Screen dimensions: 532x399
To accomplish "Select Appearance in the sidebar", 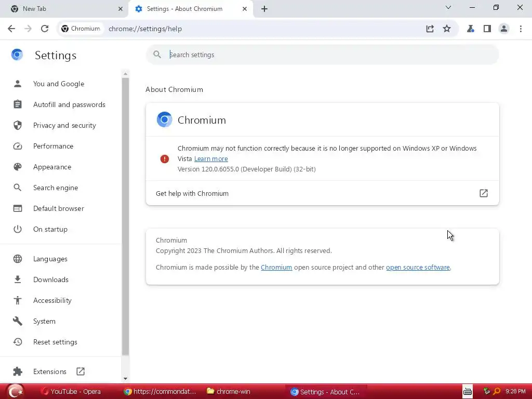I will pyautogui.click(x=52, y=167).
